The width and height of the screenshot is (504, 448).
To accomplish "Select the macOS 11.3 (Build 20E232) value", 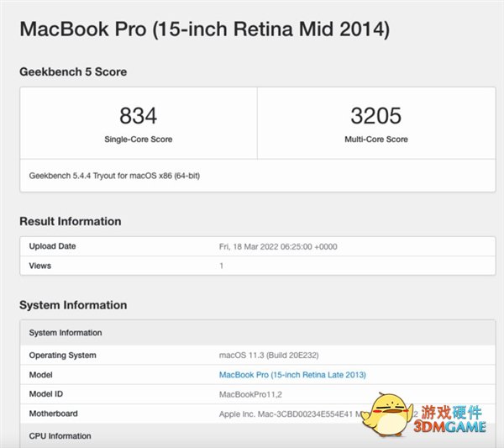I will (x=269, y=355).
